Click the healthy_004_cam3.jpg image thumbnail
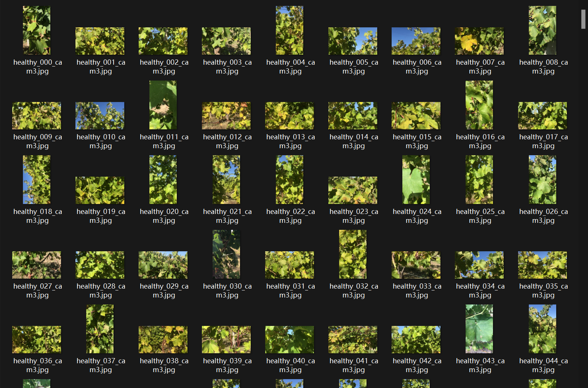The height and width of the screenshot is (388, 588). pos(290,30)
